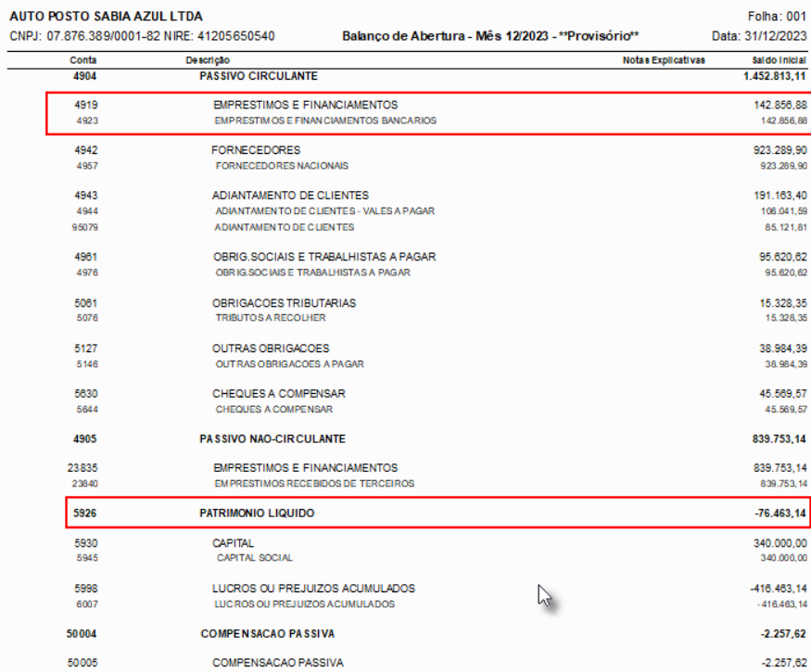Click account code 5926
This screenshot has width=811, height=672.
click(x=85, y=514)
